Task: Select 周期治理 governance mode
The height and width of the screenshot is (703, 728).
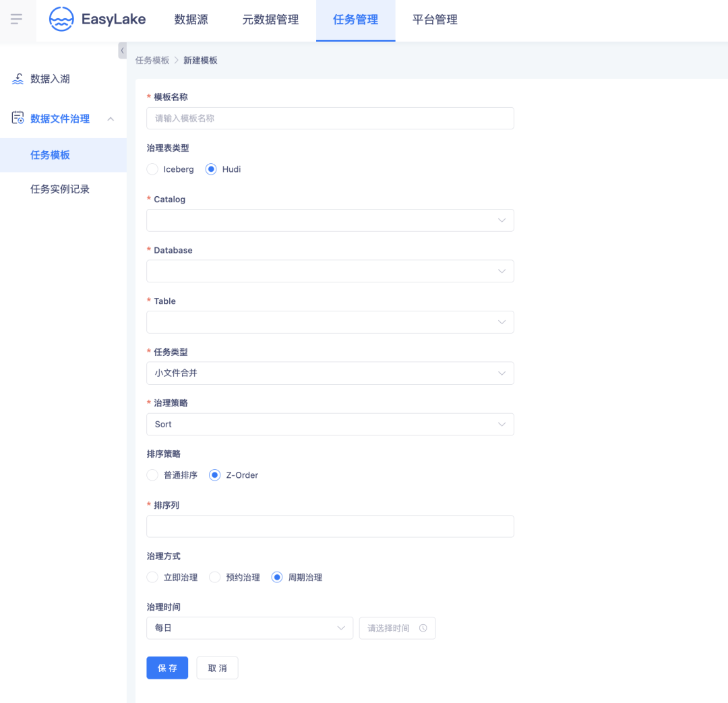Action: [x=277, y=577]
